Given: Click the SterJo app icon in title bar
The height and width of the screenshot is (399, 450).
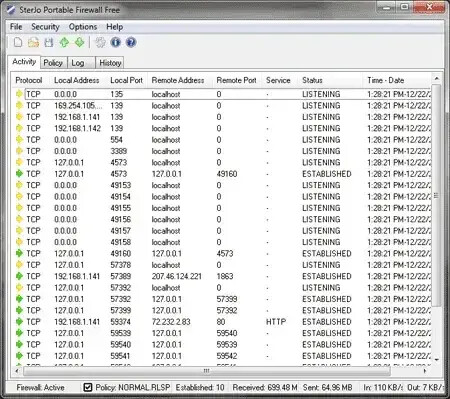Looking at the screenshot, I should click(x=11, y=10).
